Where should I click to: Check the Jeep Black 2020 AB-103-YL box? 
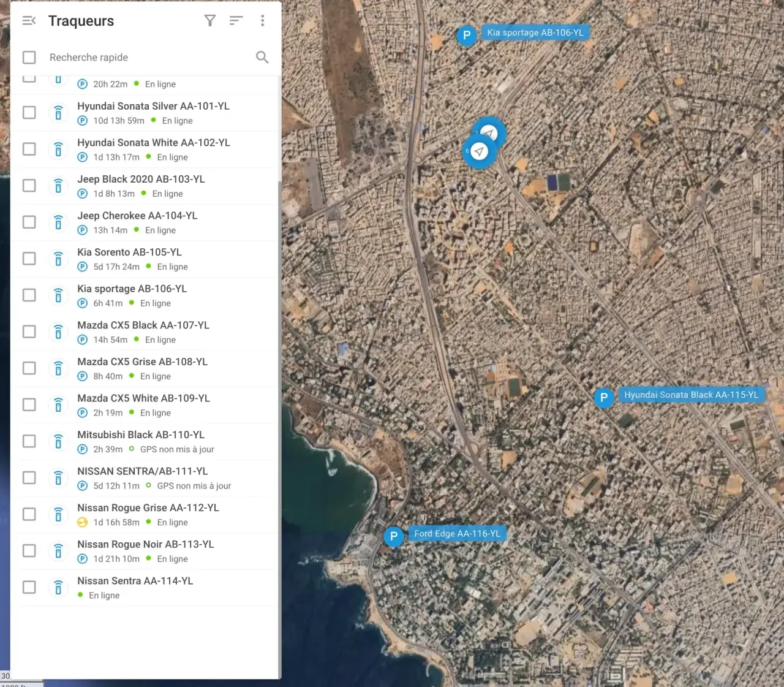click(x=29, y=185)
